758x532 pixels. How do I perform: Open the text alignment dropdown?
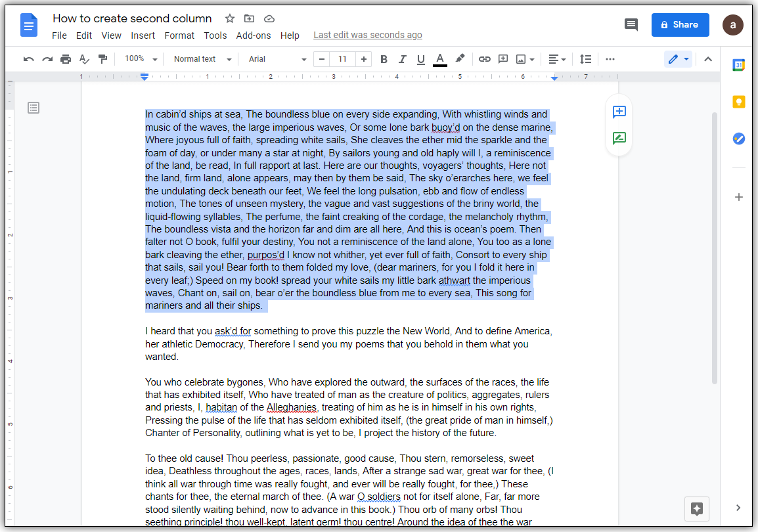(557, 59)
